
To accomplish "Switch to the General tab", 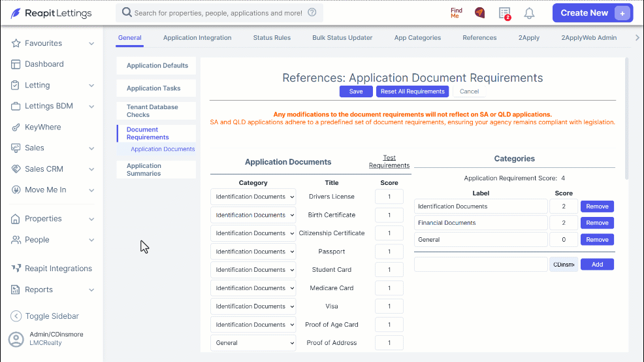I will click(x=130, y=38).
